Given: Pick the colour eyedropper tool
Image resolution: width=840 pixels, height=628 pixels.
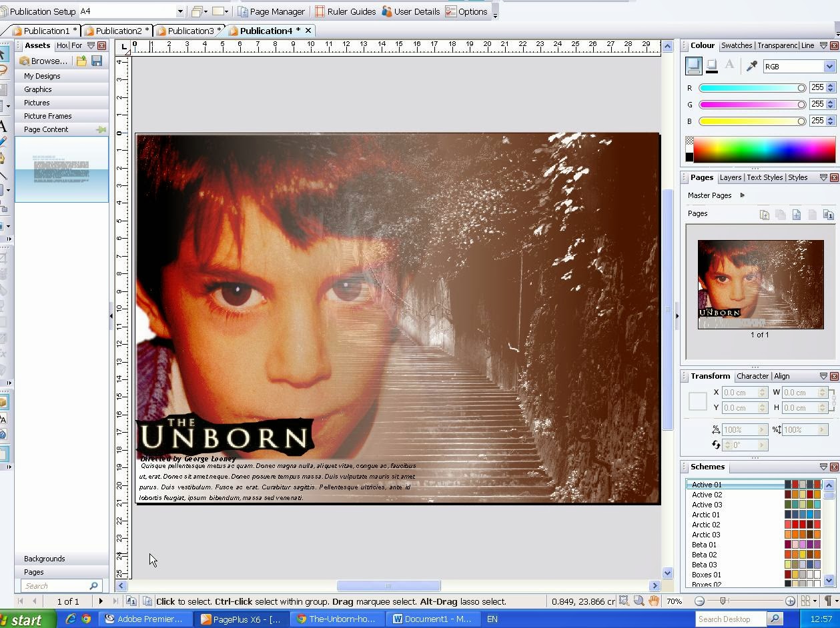Looking at the screenshot, I should pos(751,65).
